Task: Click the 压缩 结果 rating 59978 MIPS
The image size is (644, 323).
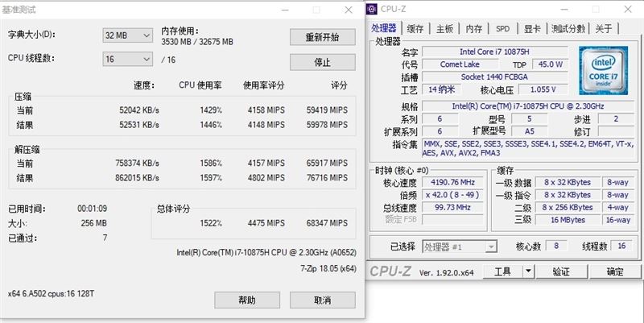Action: [327, 125]
